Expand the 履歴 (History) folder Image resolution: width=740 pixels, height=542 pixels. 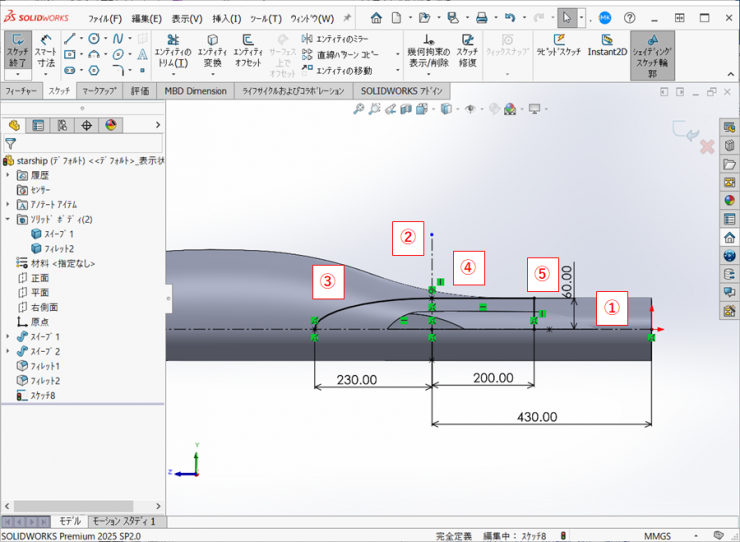[x=8, y=175]
